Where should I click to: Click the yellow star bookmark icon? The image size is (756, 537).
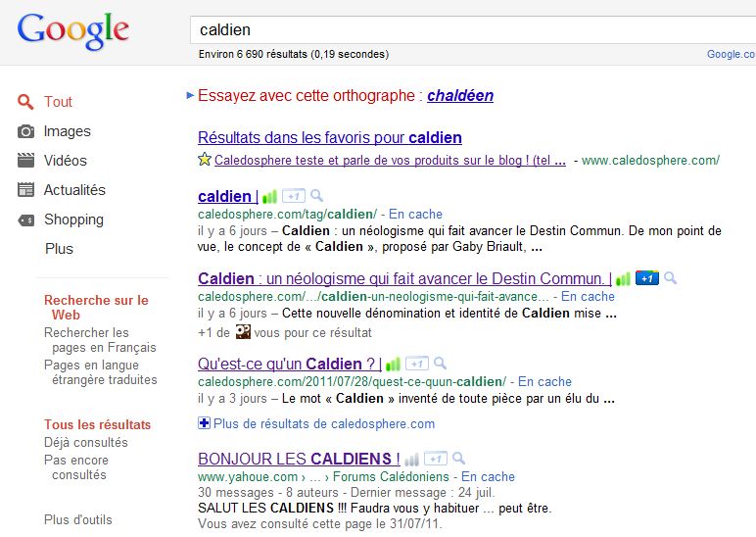pyautogui.click(x=205, y=160)
